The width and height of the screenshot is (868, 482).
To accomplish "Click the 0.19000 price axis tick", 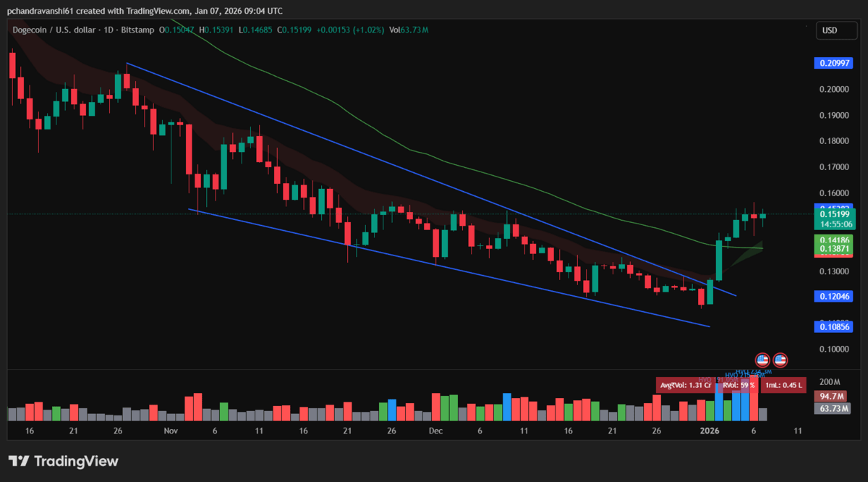I will pyautogui.click(x=833, y=115).
